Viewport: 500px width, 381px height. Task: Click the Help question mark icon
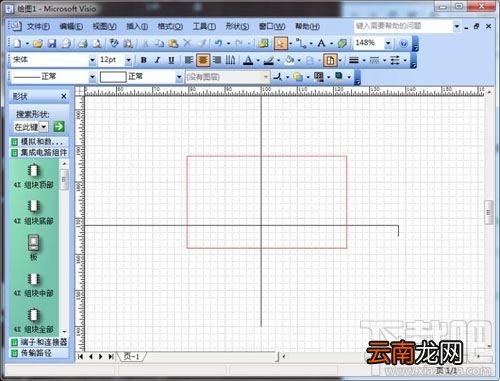pos(403,43)
